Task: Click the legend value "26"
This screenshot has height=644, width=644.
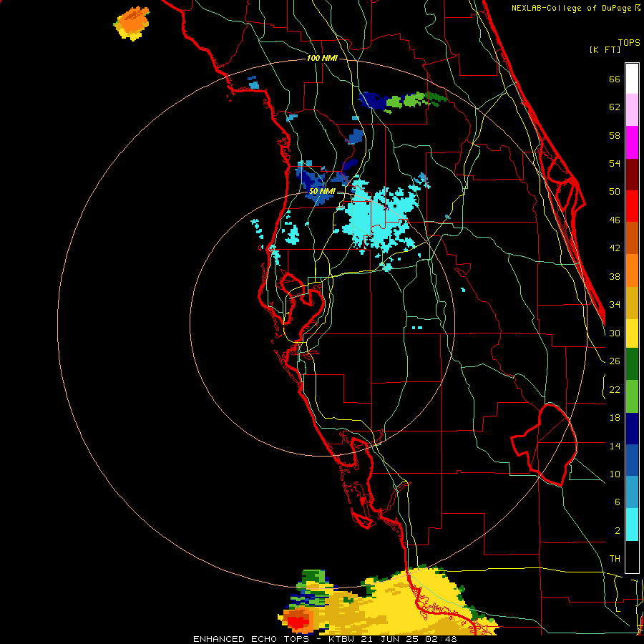Action: coord(615,361)
